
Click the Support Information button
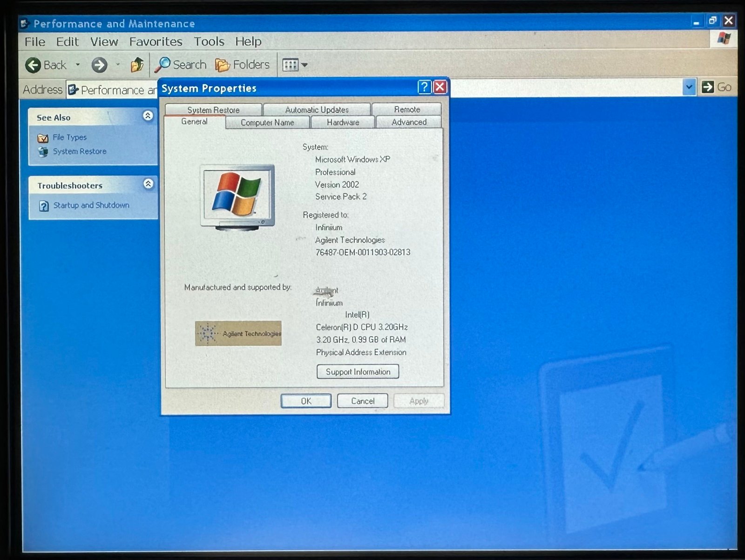(358, 372)
